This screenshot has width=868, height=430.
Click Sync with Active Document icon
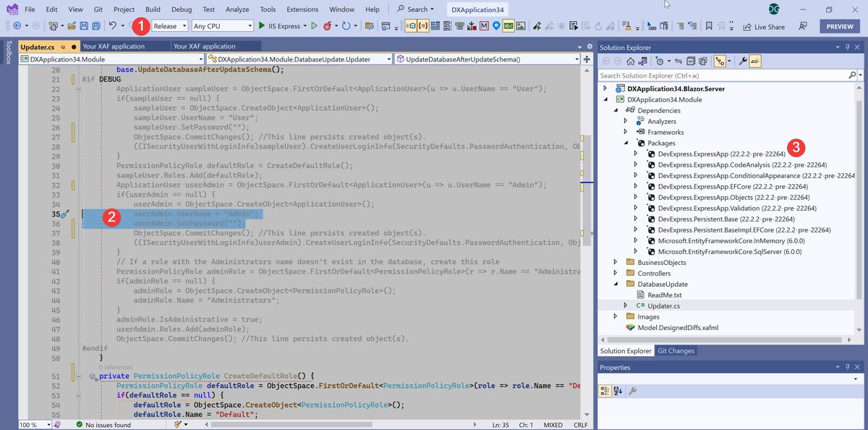[680, 61]
